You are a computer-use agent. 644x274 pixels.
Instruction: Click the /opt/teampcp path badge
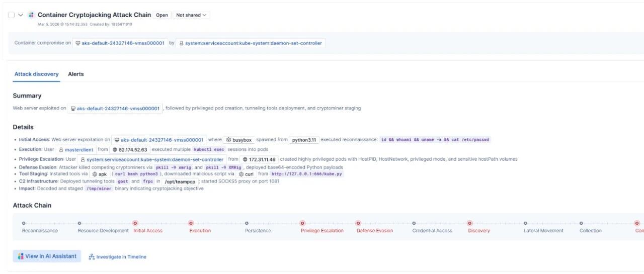(180, 181)
